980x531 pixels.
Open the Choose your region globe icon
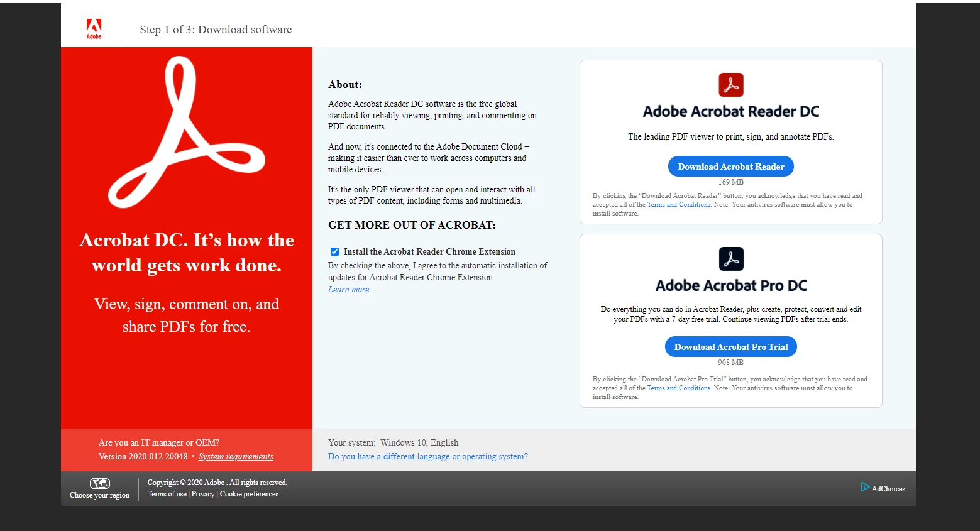click(x=99, y=483)
